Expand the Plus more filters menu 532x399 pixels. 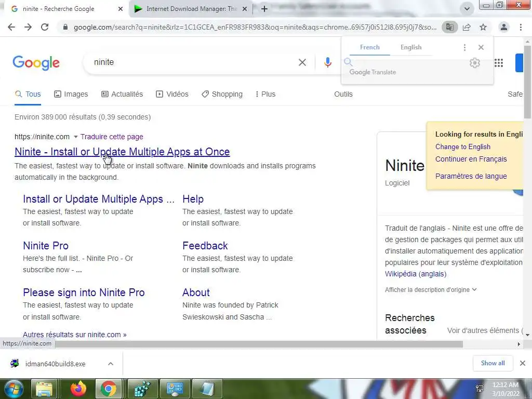pos(265,95)
